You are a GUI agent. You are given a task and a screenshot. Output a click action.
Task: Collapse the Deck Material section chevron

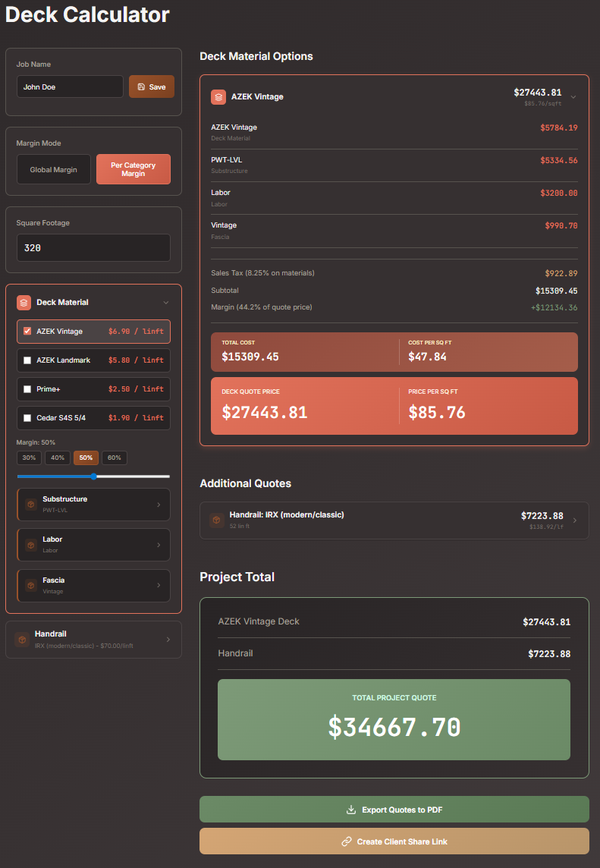coord(165,303)
